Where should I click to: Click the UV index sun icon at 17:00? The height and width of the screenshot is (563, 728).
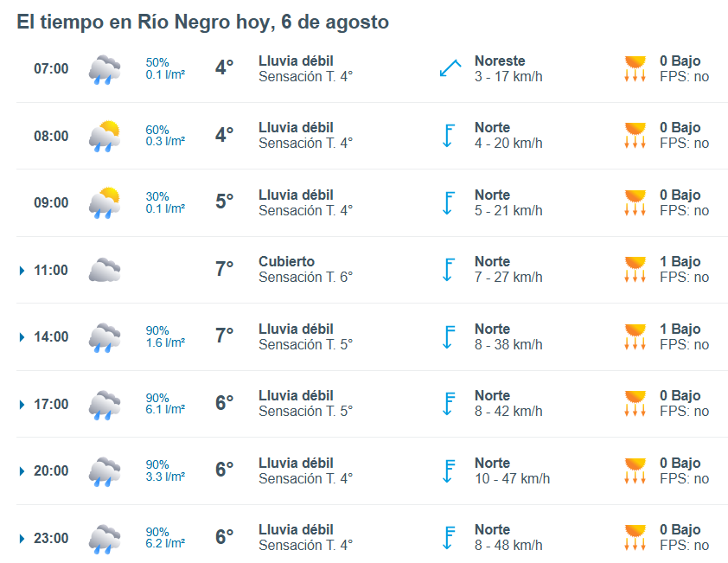(x=635, y=403)
